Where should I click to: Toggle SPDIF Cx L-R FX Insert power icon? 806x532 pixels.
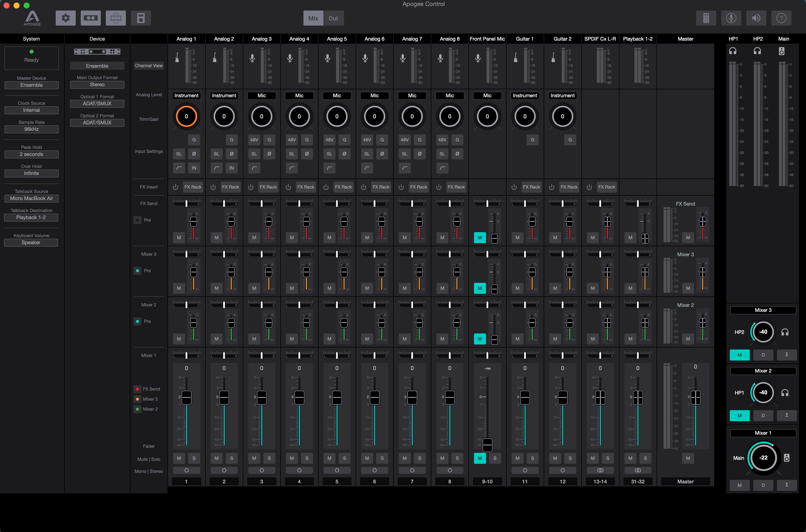click(589, 187)
